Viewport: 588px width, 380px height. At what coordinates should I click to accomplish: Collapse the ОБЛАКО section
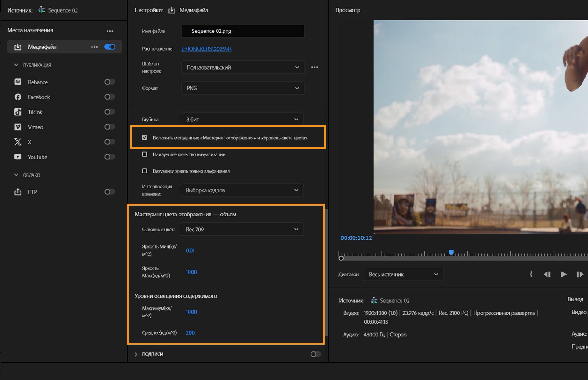pyautogui.click(x=16, y=175)
